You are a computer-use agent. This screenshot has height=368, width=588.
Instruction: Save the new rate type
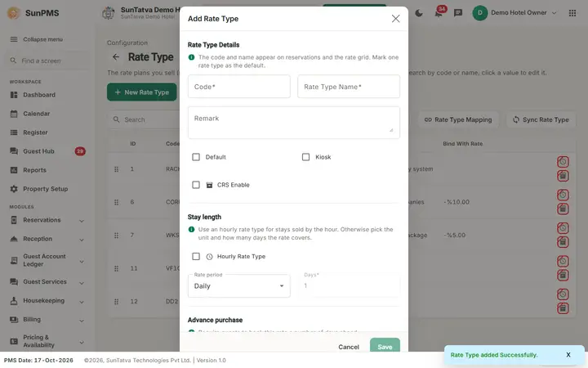tap(385, 345)
